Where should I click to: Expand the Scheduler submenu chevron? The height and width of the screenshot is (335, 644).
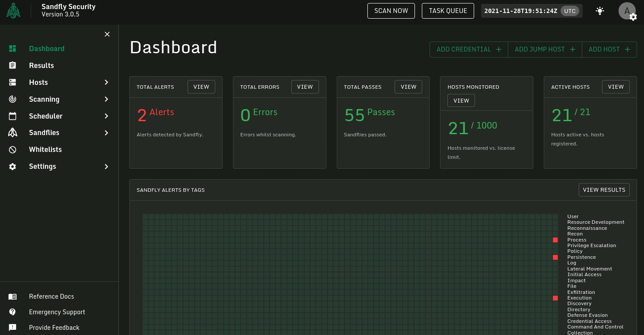[x=106, y=116]
